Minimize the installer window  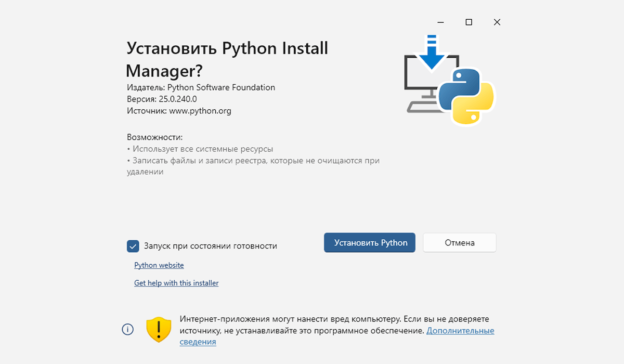tap(440, 22)
